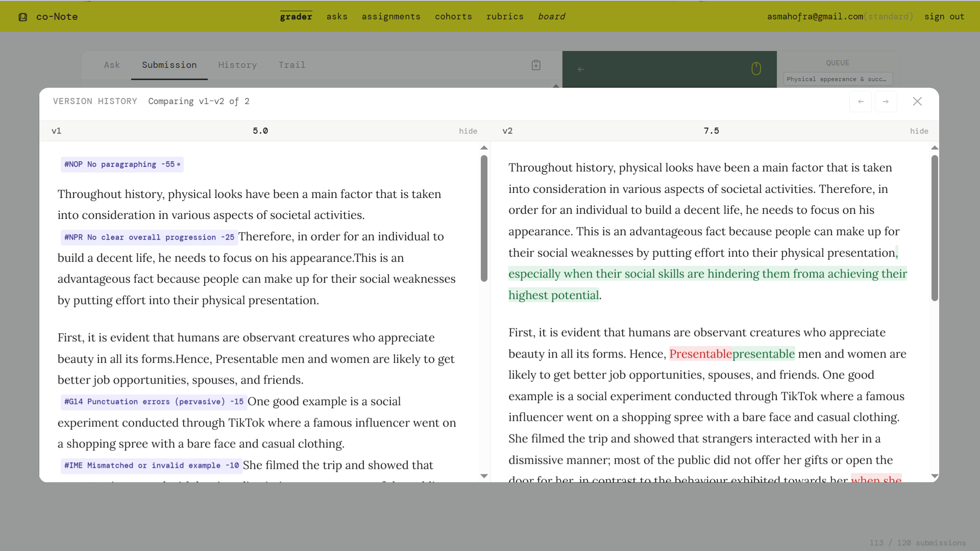Click the v1 pane's vertical scrollbar thumb

(x=484, y=218)
